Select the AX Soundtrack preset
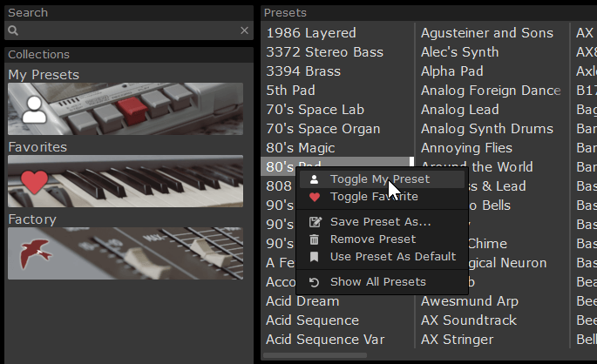Screen dimensions: 597x364 click(469, 320)
